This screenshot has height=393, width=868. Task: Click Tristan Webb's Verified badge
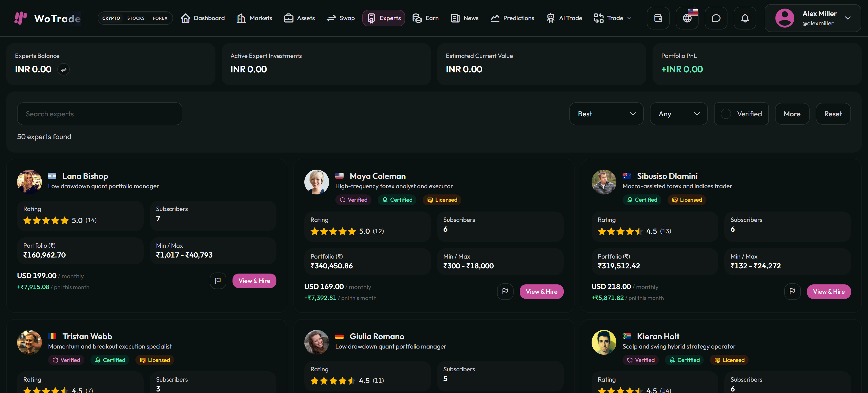66,360
